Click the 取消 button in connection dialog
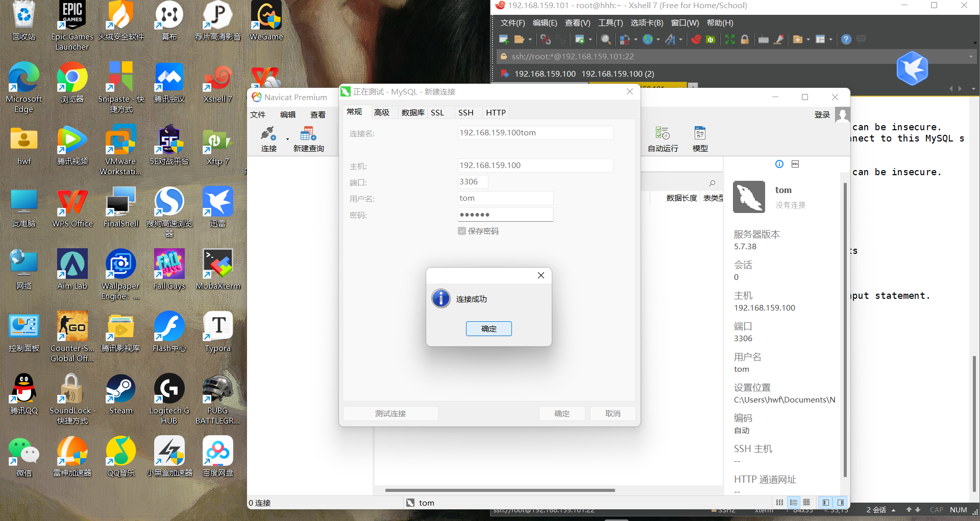980x521 pixels. point(612,413)
